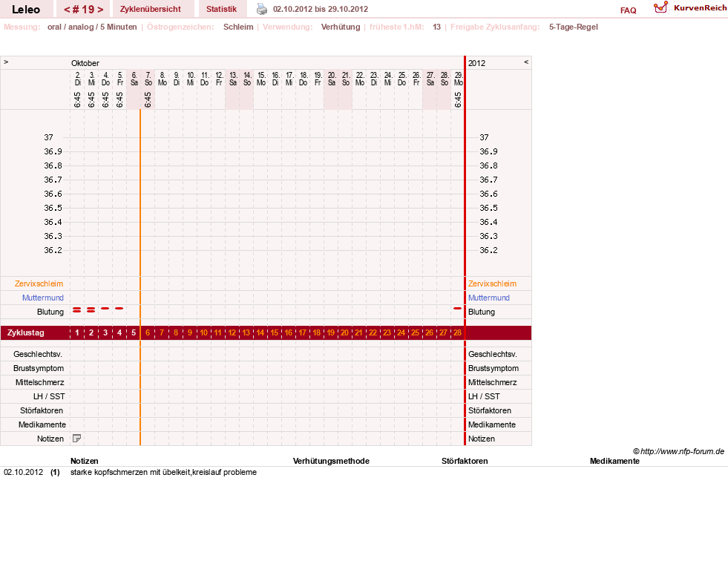Click the 2. Di date column header

pos(77,79)
